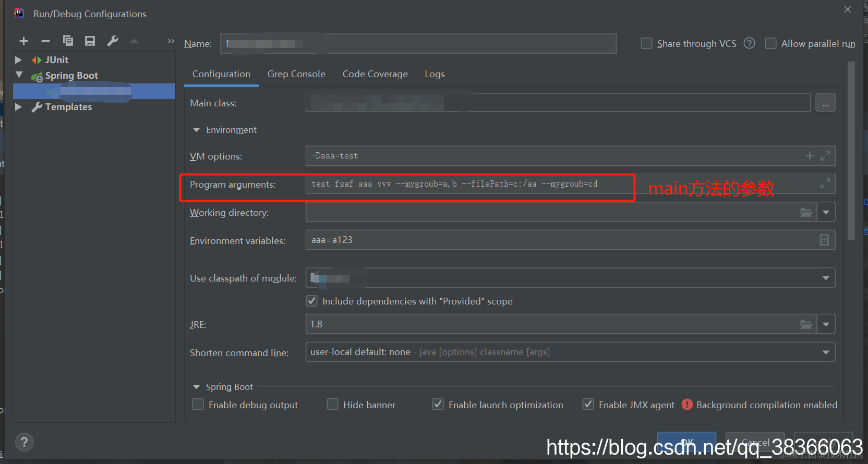Screen dimensions: 868x464
Task: Collapse the Spring Boot settings section
Action: click(x=196, y=387)
